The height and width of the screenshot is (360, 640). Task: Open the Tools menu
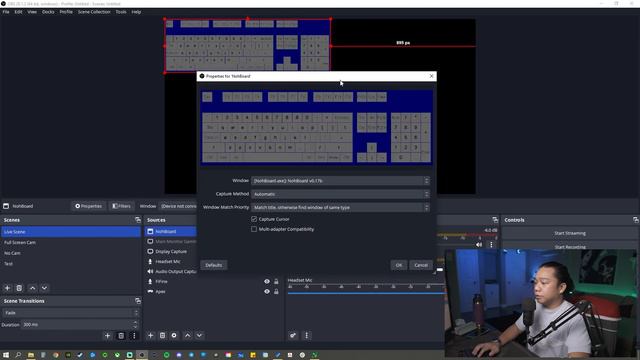121,12
